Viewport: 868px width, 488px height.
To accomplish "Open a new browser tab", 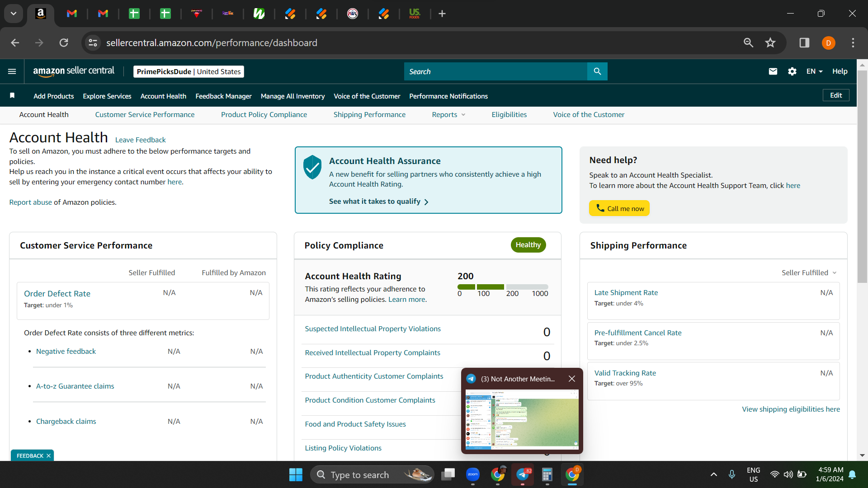I will pyautogui.click(x=442, y=14).
